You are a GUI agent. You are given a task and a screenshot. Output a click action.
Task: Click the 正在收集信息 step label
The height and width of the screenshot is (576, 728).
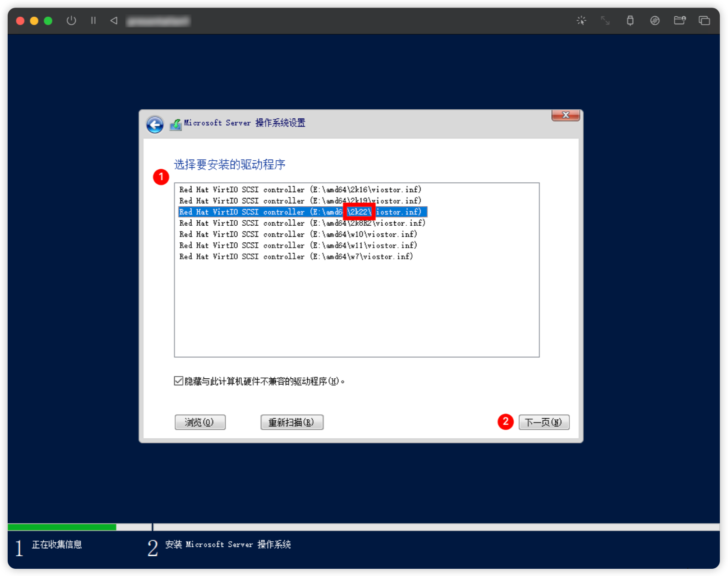point(57,544)
